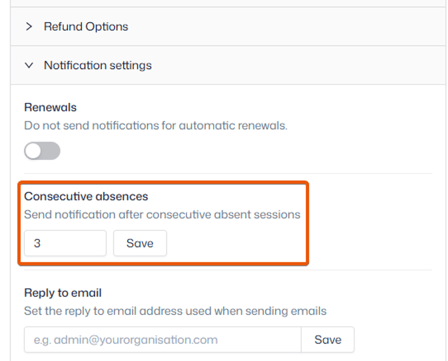Expand the Refund Options chevron arrow

29,26
